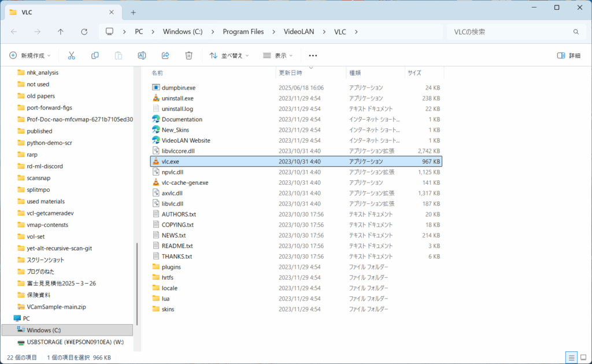Click the Copy icon in toolbar
Screen dimensions: 592x364
click(x=95, y=55)
